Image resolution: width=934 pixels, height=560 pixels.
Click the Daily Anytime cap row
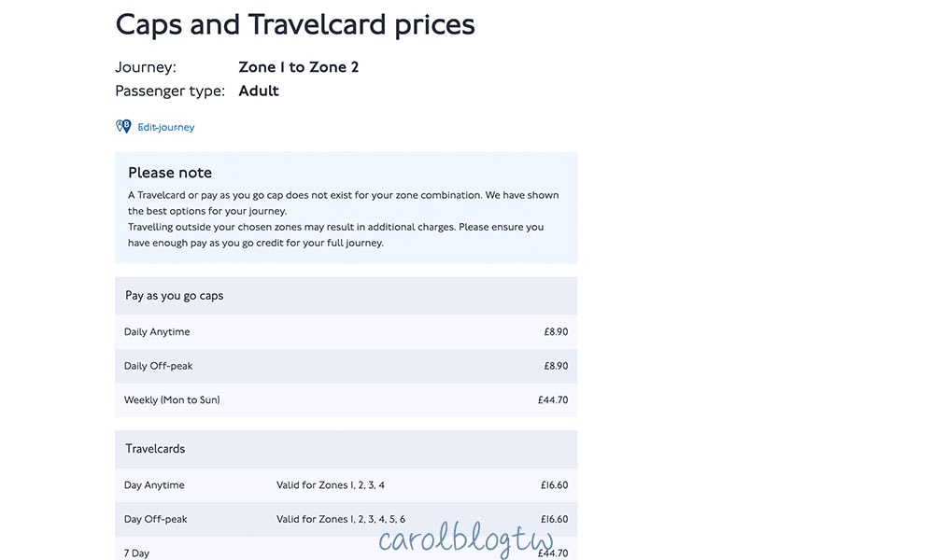coord(347,332)
